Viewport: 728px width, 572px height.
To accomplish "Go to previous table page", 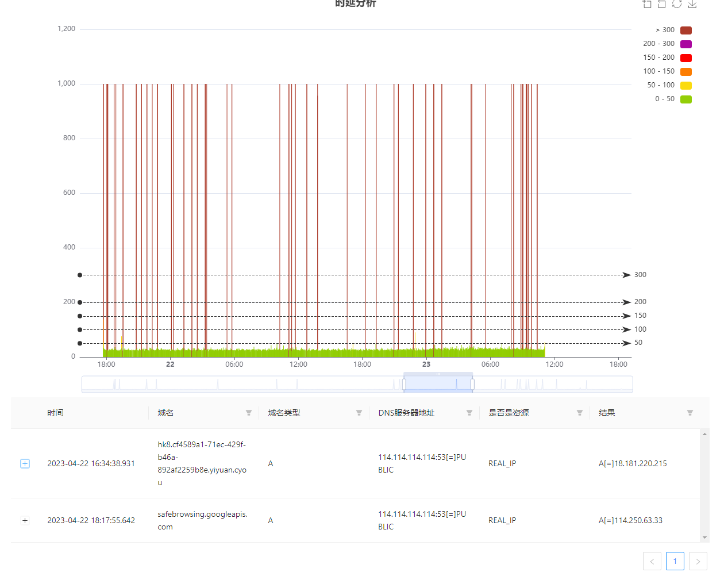I will pyautogui.click(x=652, y=561).
